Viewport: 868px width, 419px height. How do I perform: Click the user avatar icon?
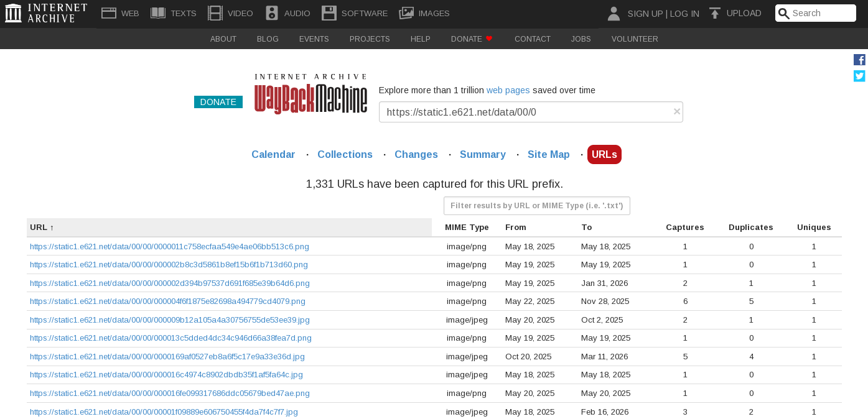pyautogui.click(x=614, y=14)
